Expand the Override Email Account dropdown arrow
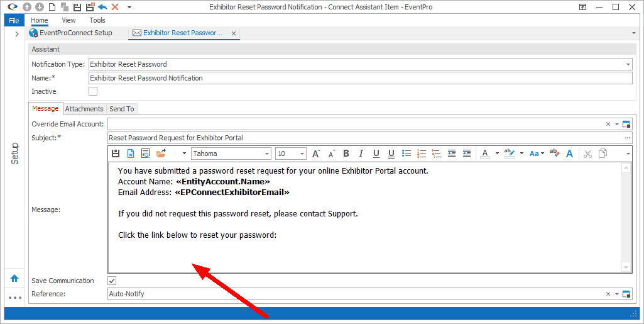Image resolution: width=644 pixels, height=324 pixels. click(617, 124)
